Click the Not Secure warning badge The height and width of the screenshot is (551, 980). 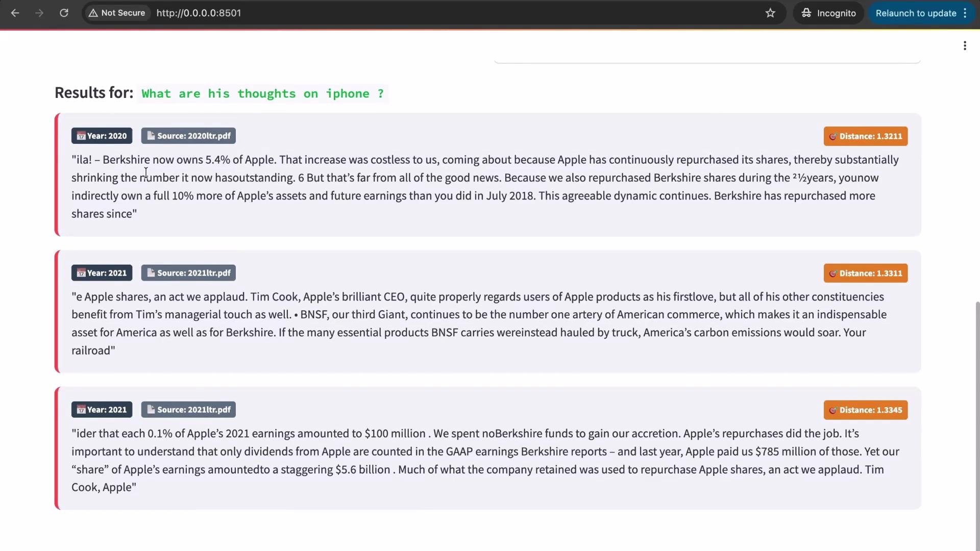(x=117, y=13)
